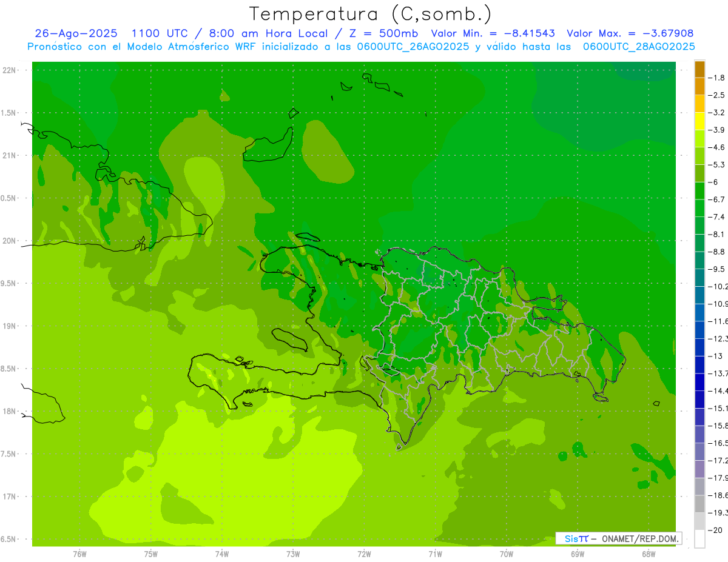Click the '6.5N' axis tick label
This screenshot has height=562, width=728.
[9, 539]
